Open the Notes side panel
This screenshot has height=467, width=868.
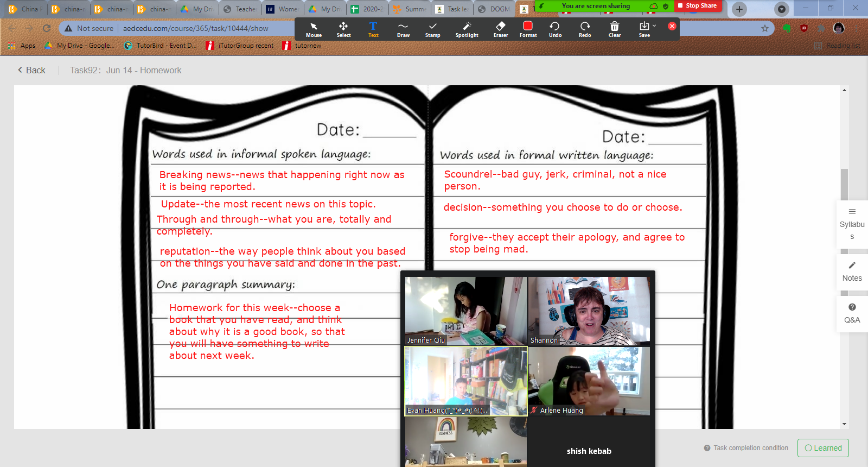(852, 272)
